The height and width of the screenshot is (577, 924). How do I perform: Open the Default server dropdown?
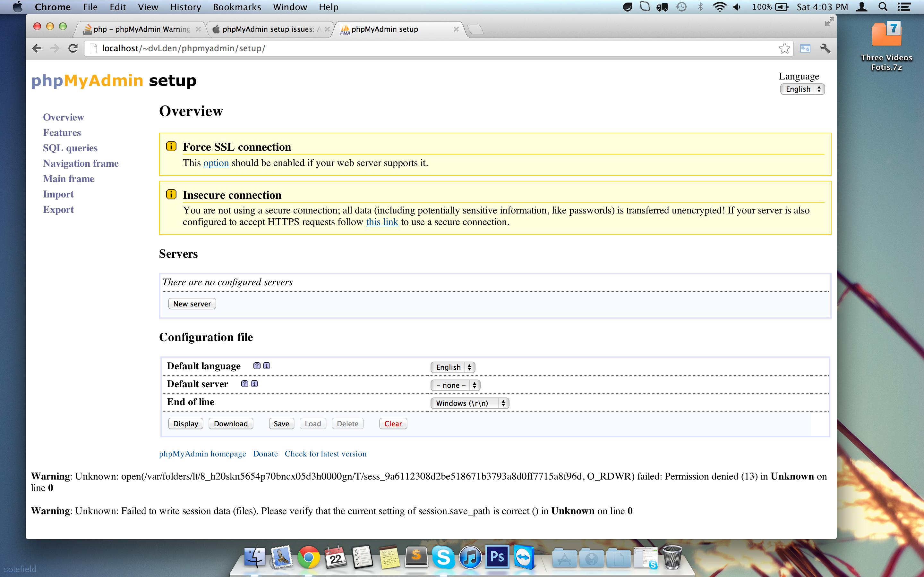click(x=455, y=385)
